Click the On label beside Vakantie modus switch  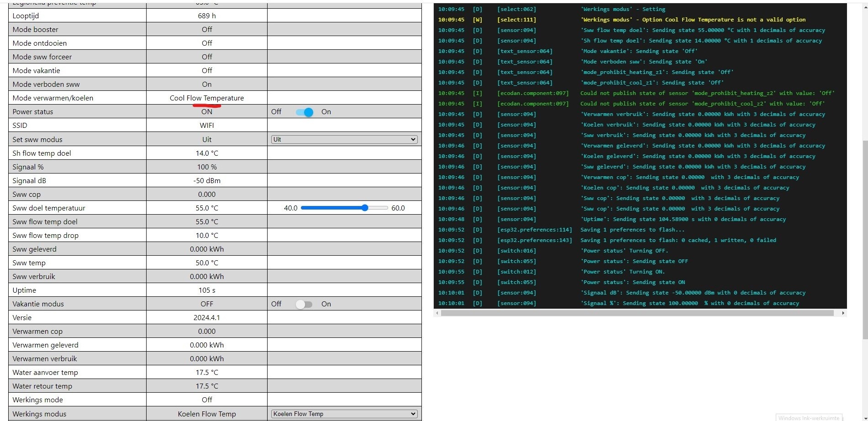[x=326, y=304]
